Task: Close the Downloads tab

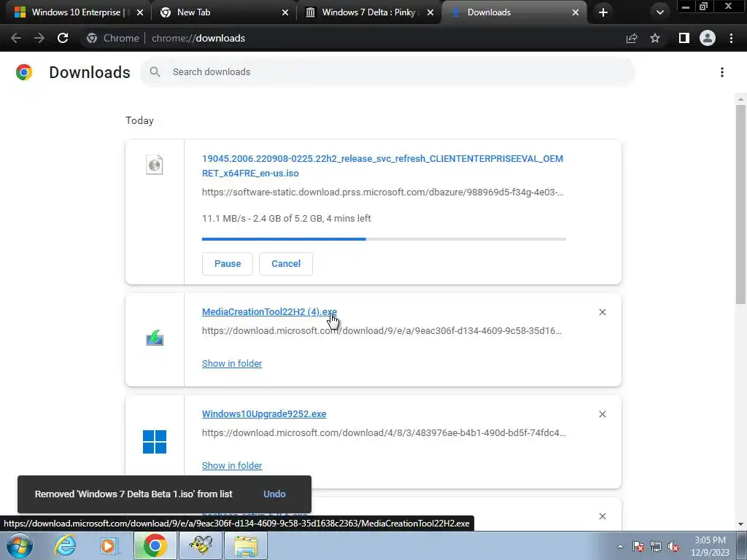Action: click(x=576, y=12)
